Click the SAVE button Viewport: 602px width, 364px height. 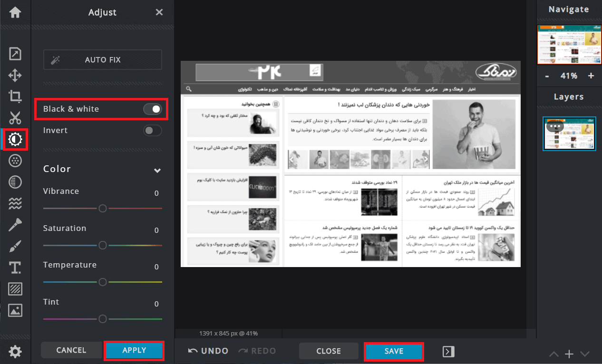tap(394, 351)
